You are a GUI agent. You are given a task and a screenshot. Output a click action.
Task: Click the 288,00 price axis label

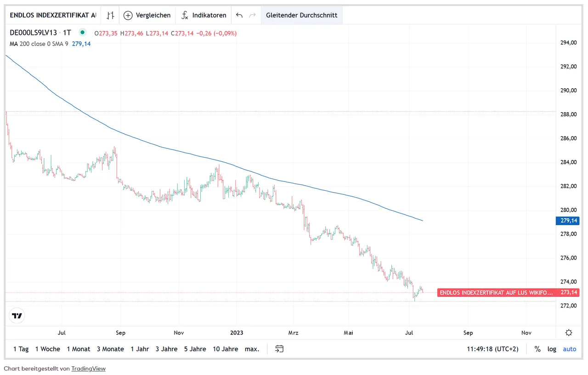pos(569,114)
